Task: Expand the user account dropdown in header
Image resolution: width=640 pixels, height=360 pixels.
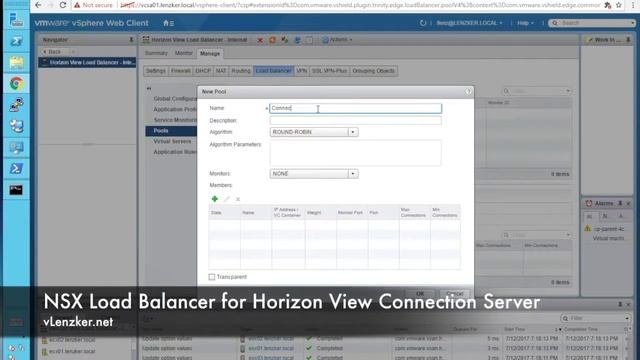Action: (x=469, y=23)
